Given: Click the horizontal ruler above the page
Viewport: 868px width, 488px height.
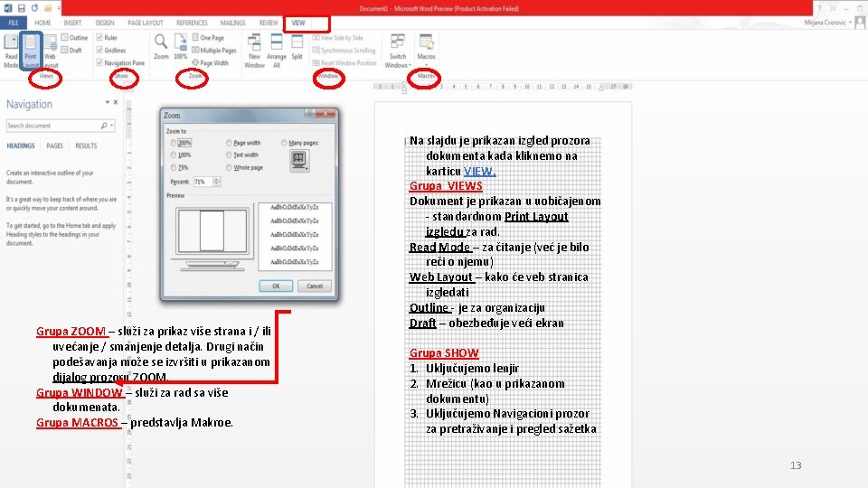Looking at the screenshot, I should tap(503, 87).
